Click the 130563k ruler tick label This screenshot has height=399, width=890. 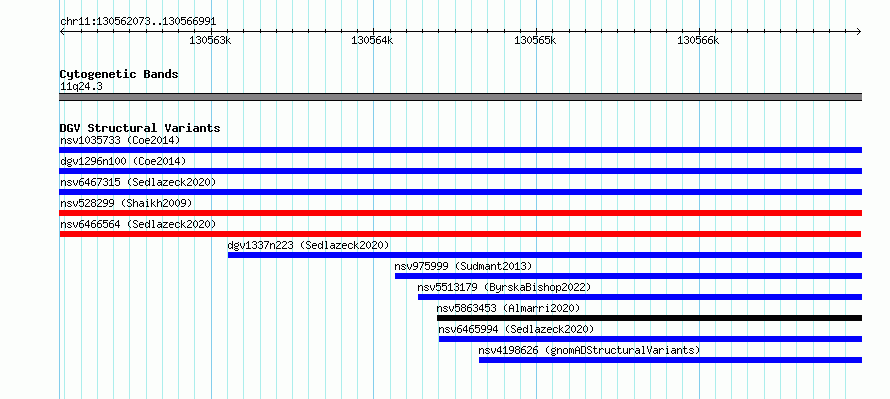point(210,40)
